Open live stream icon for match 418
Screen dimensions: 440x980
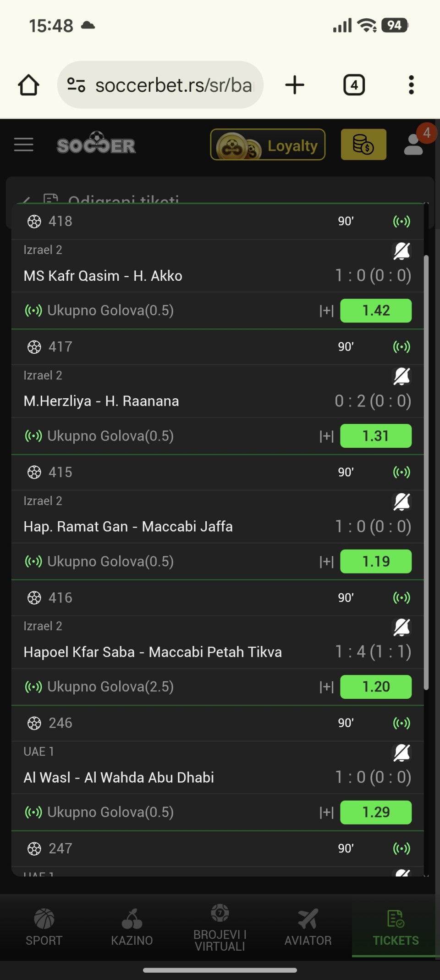pos(401,222)
